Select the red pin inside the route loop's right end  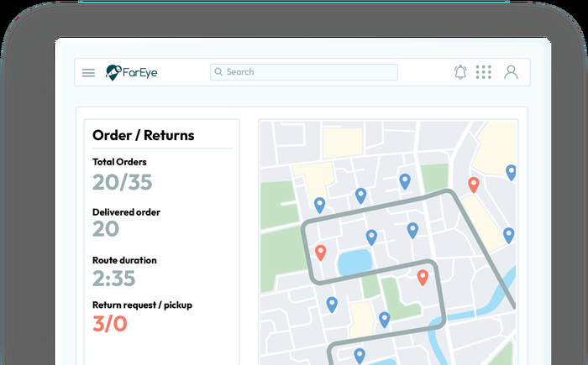[x=423, y=278]
